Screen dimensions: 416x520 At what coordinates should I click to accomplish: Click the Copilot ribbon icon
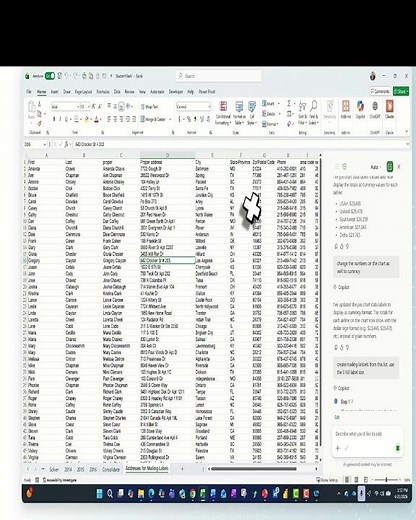click(x=360, y=107)
